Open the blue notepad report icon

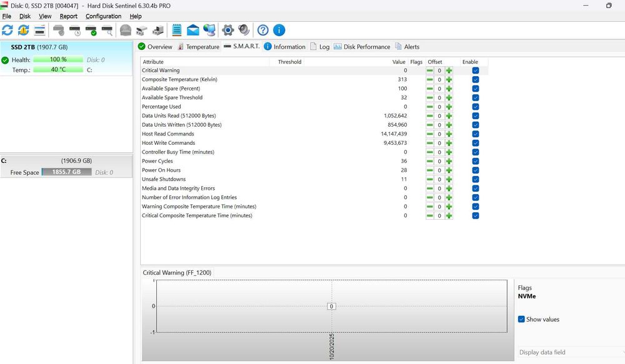pos(177,30)
